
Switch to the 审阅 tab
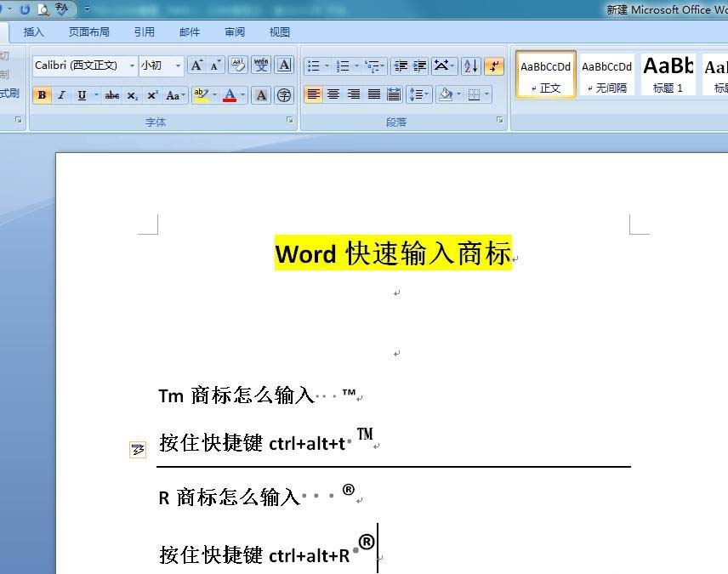tap(235, 32)
